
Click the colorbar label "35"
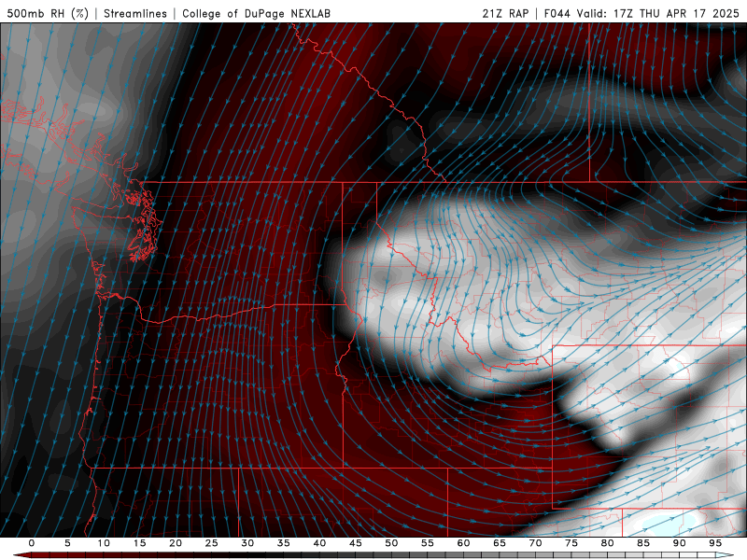[284, 543]
